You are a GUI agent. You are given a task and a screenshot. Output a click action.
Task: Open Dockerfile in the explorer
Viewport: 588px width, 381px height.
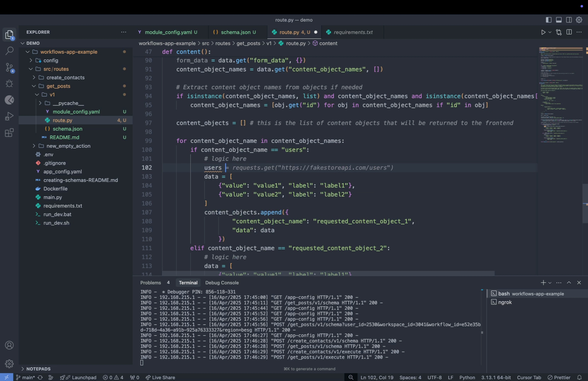coord(55,189)
